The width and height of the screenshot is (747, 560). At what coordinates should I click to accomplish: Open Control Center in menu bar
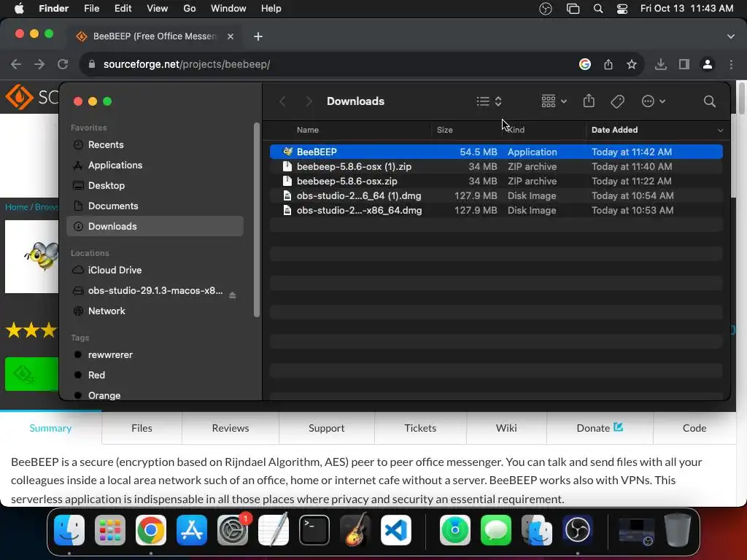coord(622,9)
